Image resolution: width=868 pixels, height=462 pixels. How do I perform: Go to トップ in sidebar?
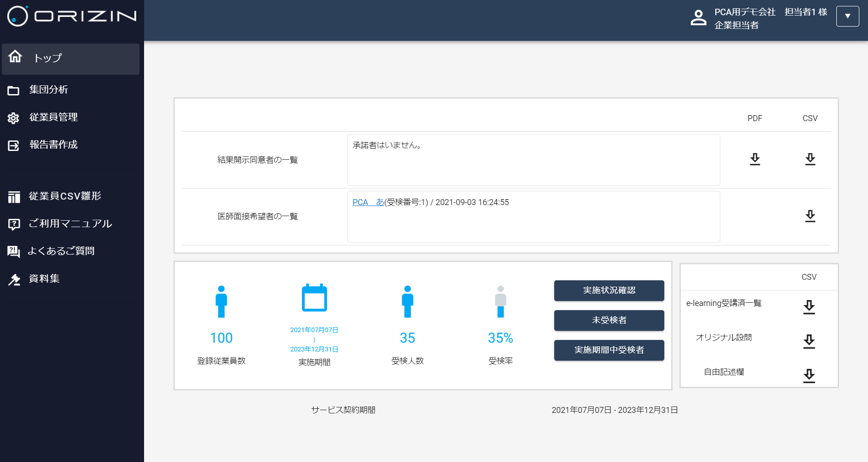tap(71, 59)
